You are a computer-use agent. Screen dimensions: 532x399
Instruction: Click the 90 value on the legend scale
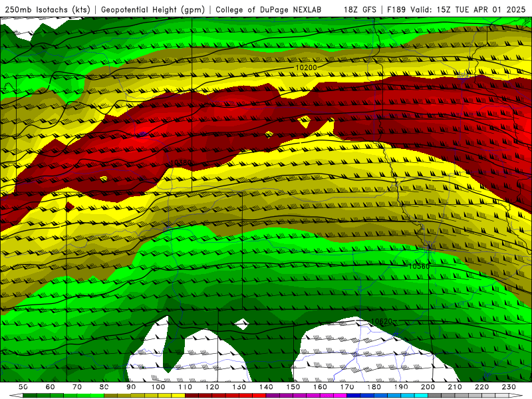point(131,387)
